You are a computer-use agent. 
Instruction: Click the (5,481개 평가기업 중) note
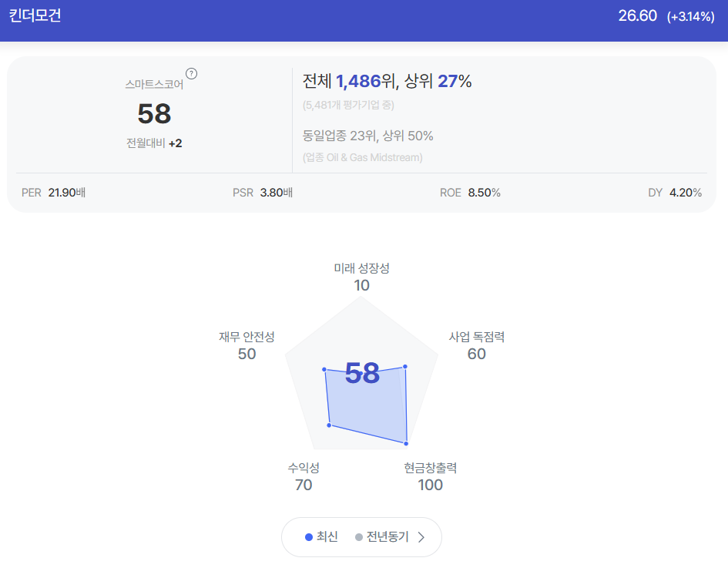pos(348,105)
